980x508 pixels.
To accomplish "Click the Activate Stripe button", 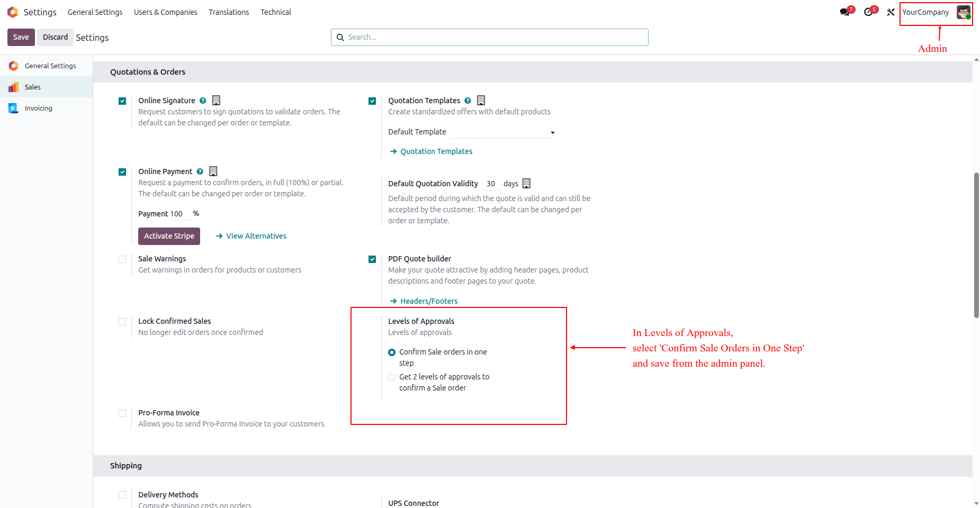I will [x=169, y=236].
